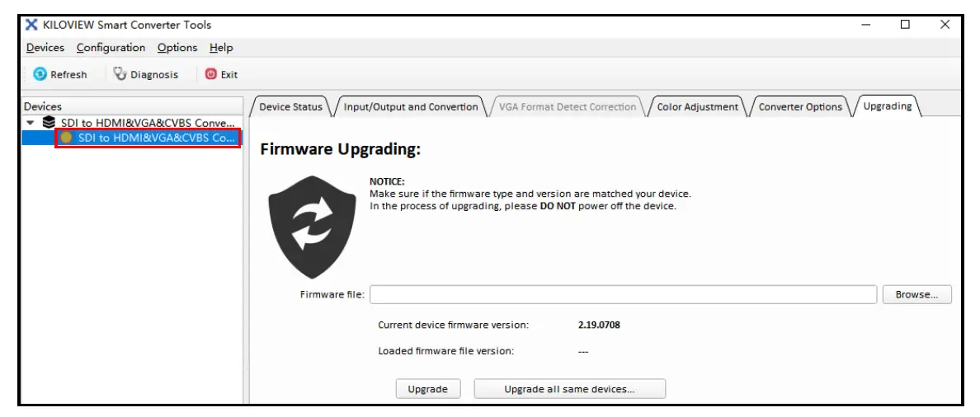This screenshot has width=980, height=417.
Task: Click the Current device firmware version label
Action: 454,325
